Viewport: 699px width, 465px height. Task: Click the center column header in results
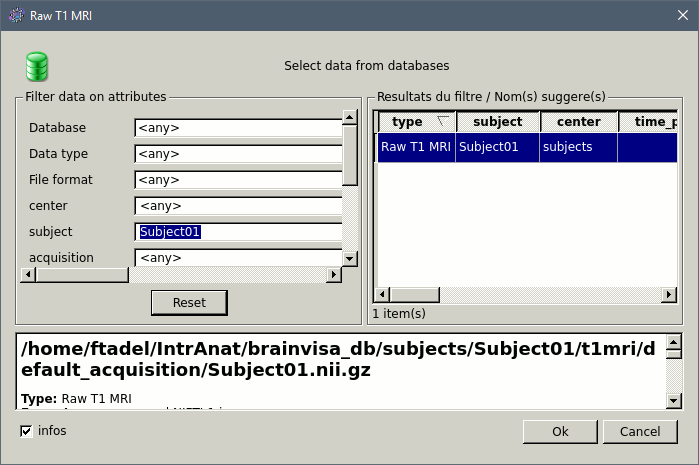pyautogui.click(x=578, y=122)
